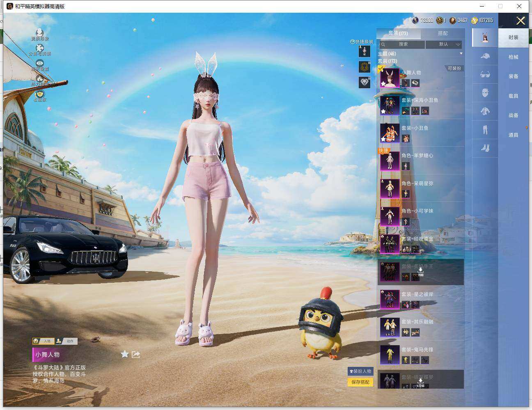Viewport: 532px width, 410px height.
Task: Select the 套装-暗夜鎏金 outfit thumbnail
Action: [390, 244]
